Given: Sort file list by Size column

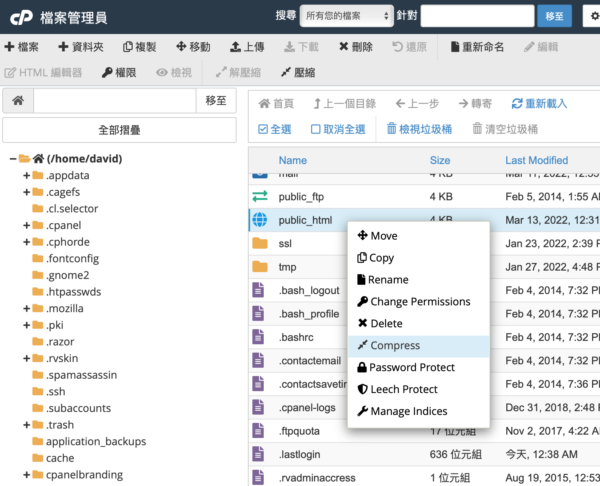Looking at the screenshot, I should [440, 160].
